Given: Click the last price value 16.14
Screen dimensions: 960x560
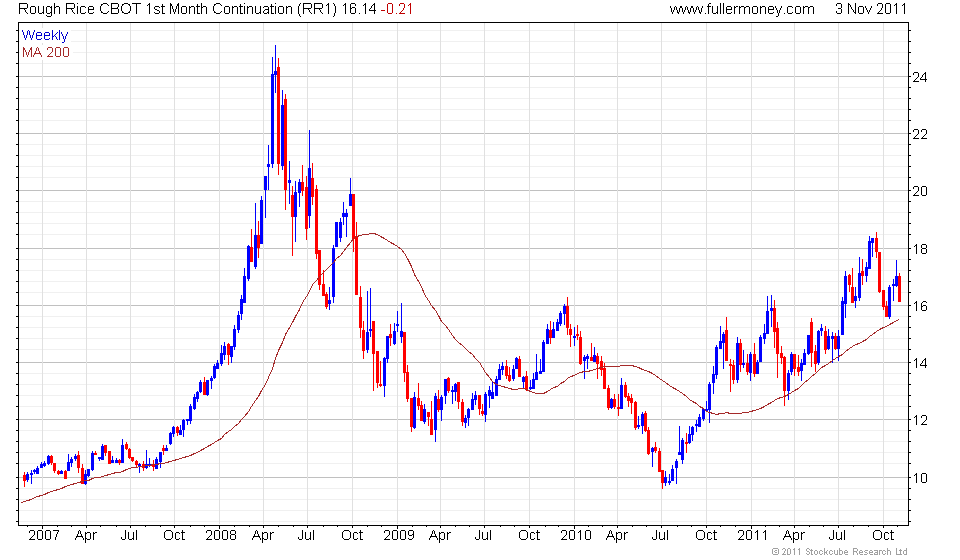Looking at the screenshot, I should 358,9.
